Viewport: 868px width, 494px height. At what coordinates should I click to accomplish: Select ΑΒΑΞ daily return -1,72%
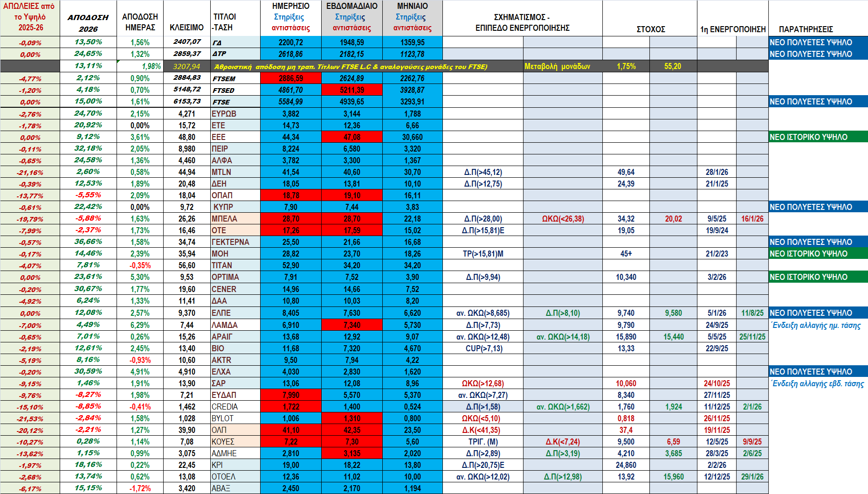click(x=140, y=488)
